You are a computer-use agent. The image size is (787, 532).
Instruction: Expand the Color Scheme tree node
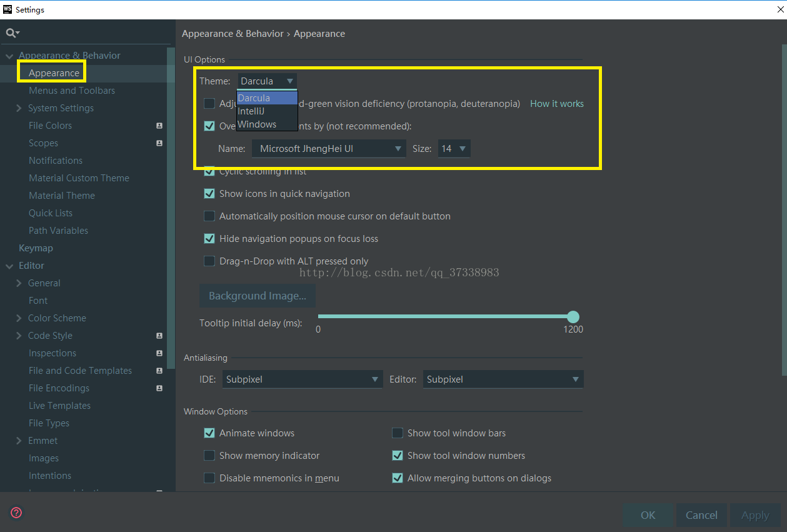tap(19, 318)
